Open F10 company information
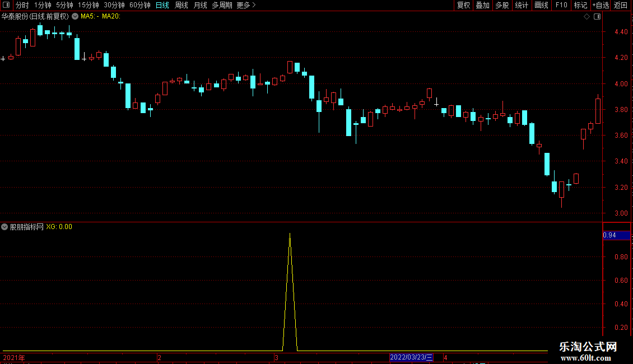 pyautogui.click(x=561, y=5)
